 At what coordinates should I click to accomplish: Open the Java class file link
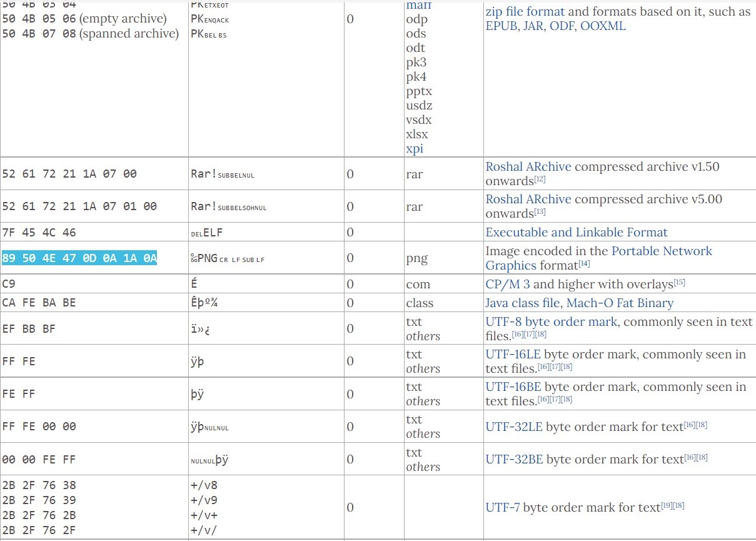point(523,303)
